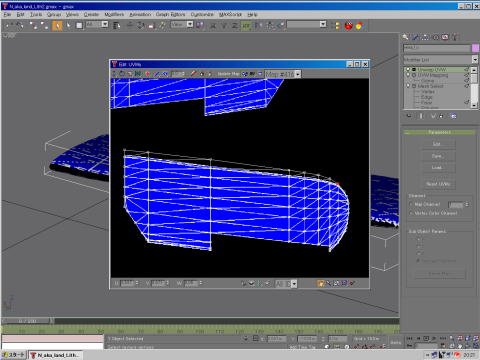480x360 pixels.
Task: Open the Modifiers menu
Action: [114, 15]
